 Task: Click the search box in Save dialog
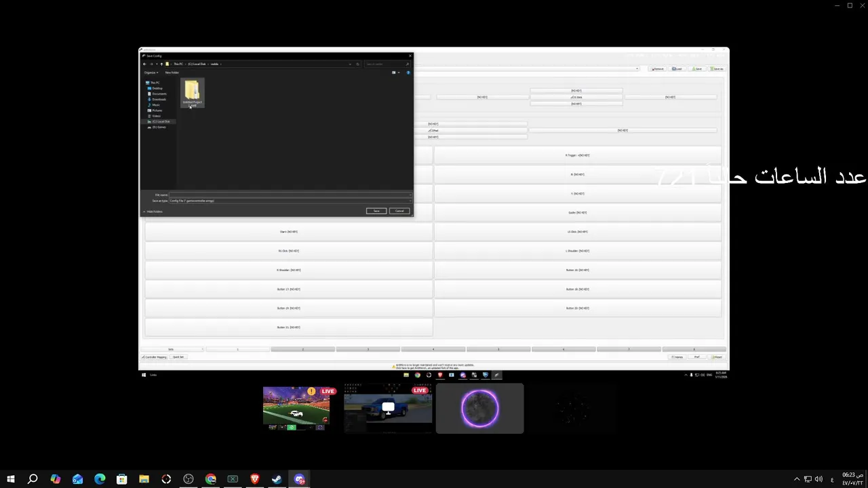[387, 64]
